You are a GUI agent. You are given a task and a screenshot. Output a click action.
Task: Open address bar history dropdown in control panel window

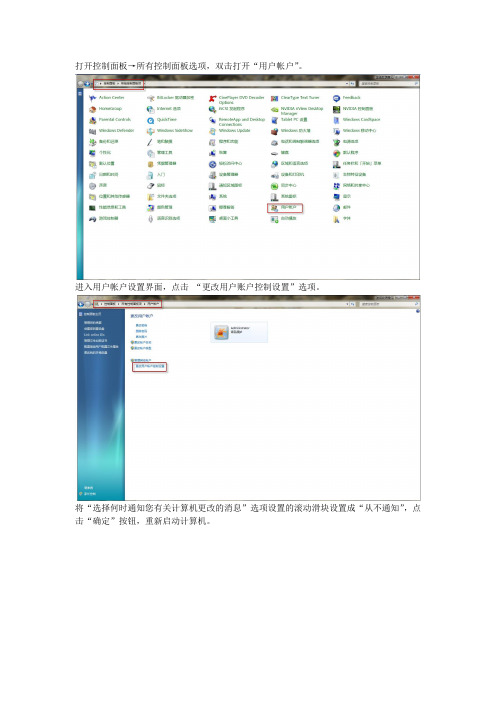(347, 84)
